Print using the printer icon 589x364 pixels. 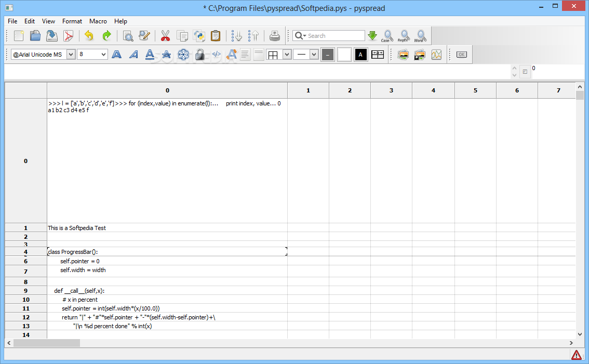pos(275,36)
